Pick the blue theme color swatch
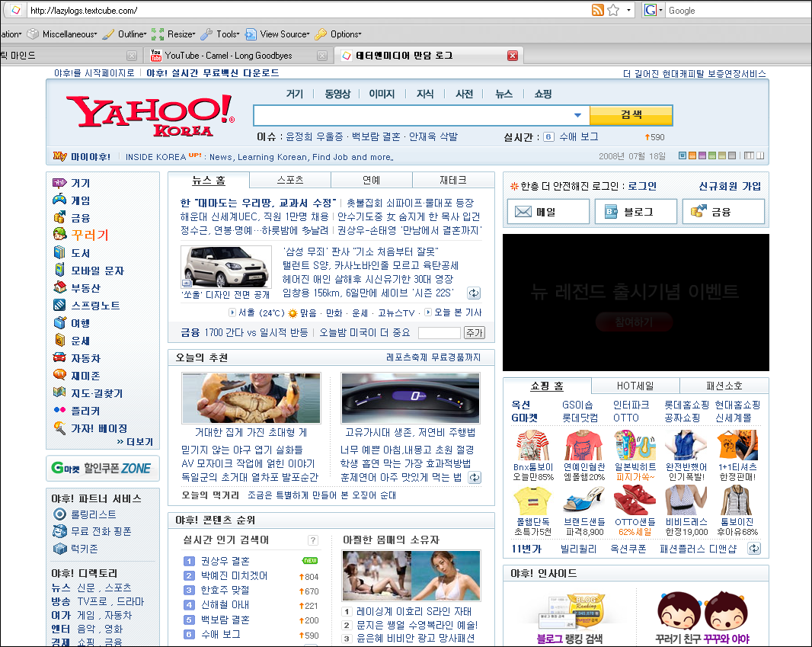 coord(683,155)
